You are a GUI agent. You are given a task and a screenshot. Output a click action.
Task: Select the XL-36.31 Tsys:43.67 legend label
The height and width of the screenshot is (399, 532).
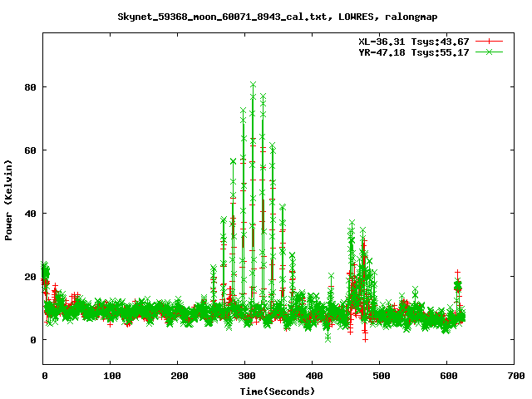point(414,42)
